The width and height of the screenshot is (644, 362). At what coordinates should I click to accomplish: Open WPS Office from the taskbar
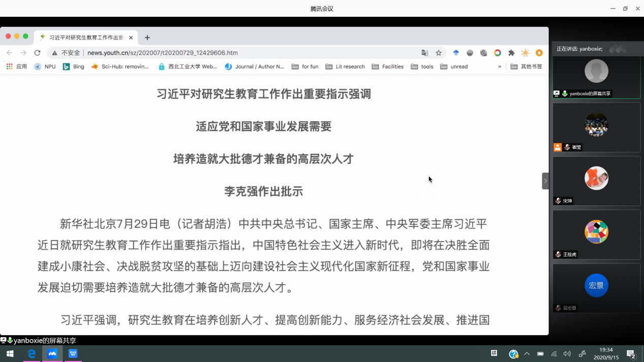coord(73,354)
